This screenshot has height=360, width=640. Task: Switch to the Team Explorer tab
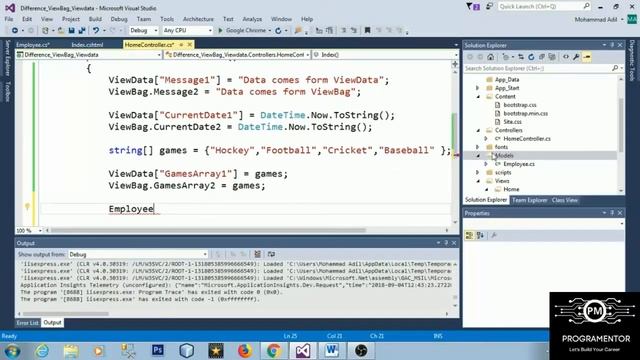pyautogui.click(x=529, y=200)
